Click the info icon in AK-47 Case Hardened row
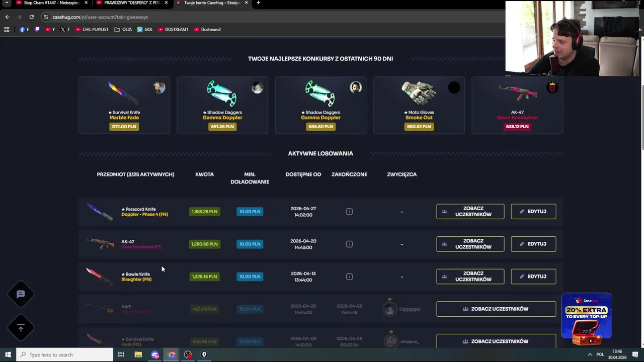Viewport: 644px width, 362px height. 349,244
